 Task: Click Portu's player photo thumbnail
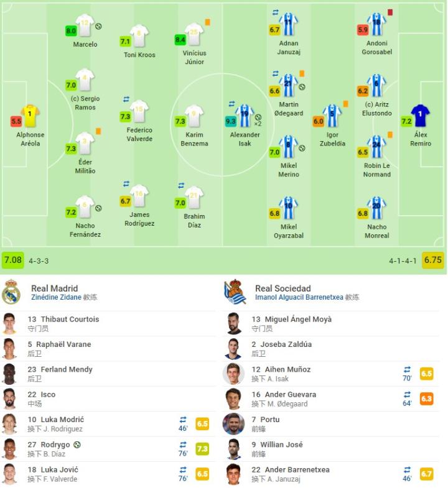click(x=234, y=424)
